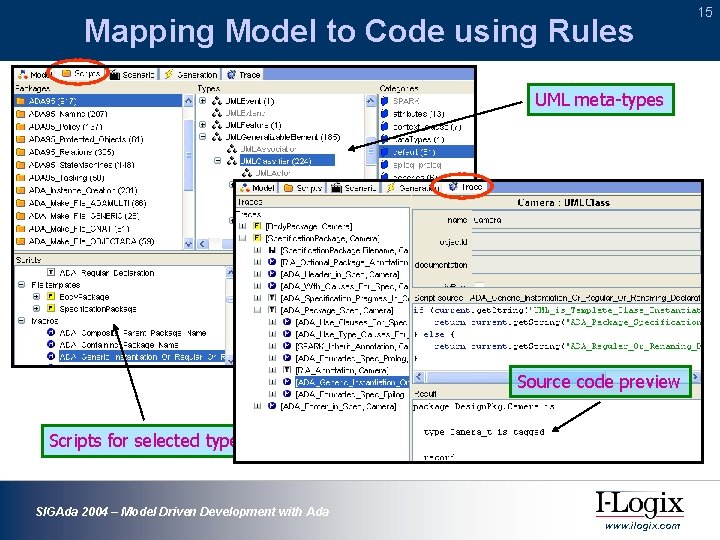Open Scenario tab in front window
Viewport: 720px width, 540px height.
(x=354, y=187)
